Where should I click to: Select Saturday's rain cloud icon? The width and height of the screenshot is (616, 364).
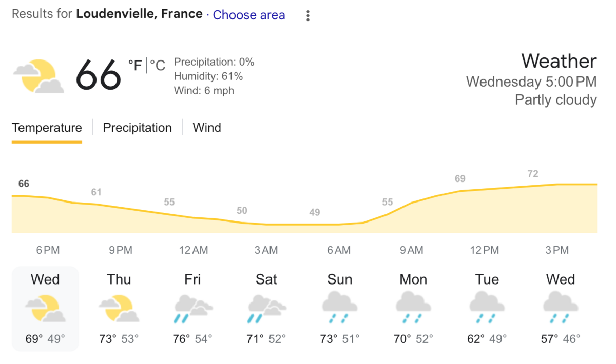click(x=266, y=309)
